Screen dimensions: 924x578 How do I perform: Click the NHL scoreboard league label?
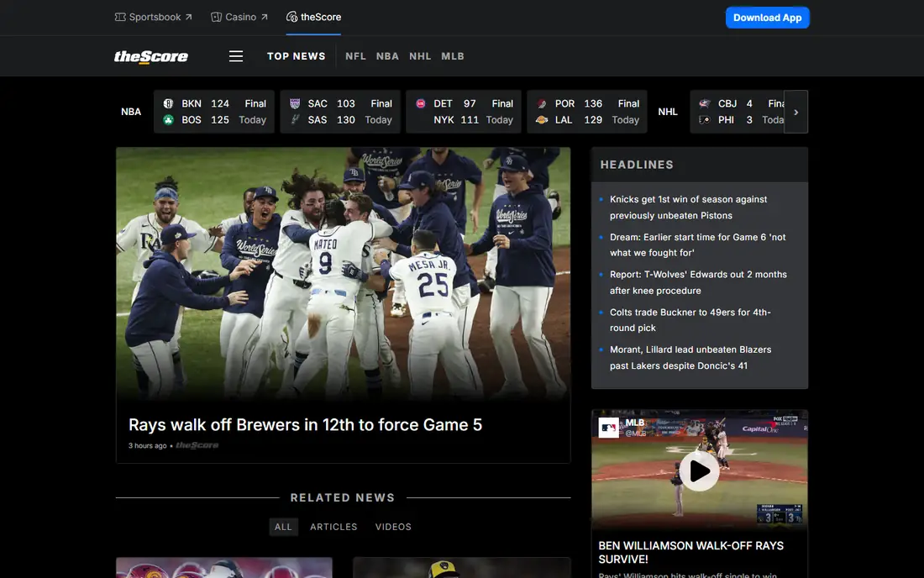[x=668, y=112]
